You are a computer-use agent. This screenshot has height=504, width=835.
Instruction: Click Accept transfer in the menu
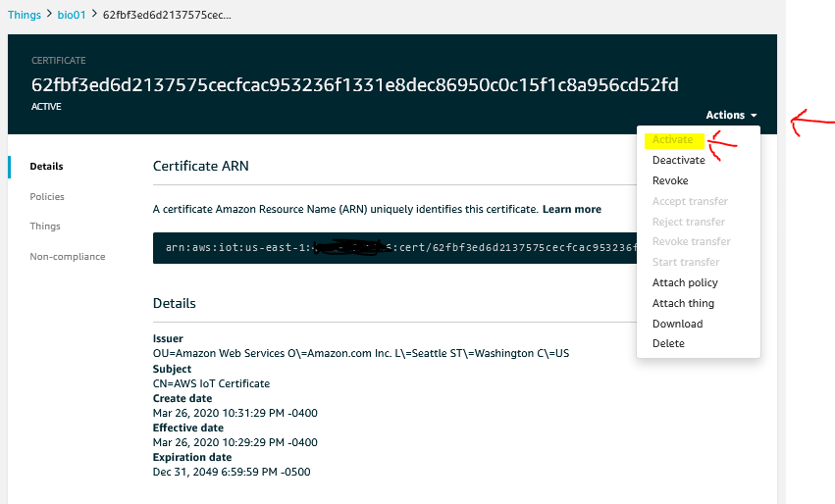tap(690, 201)
